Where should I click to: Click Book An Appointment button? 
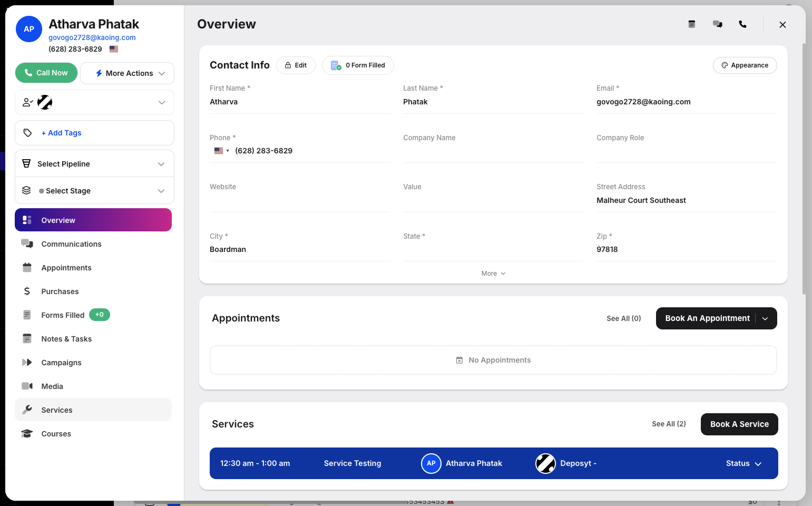point(707,318)
